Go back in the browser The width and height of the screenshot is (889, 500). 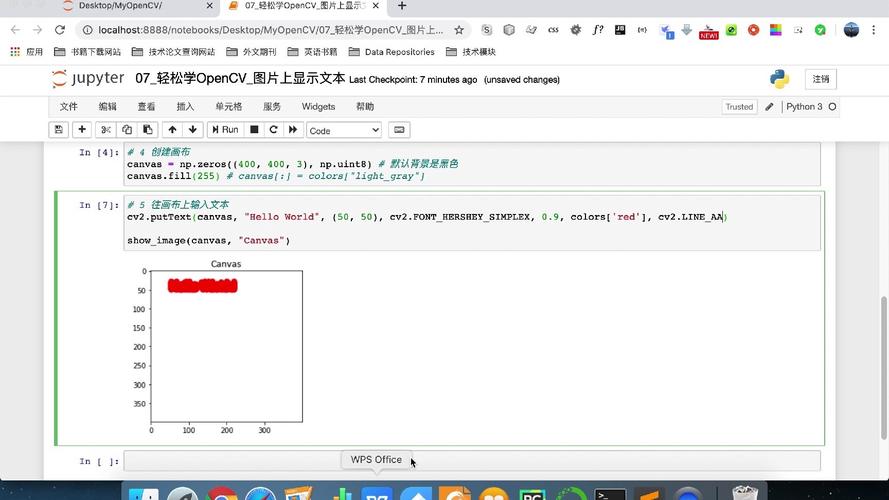pyautogui.click(x=15, y=29)
